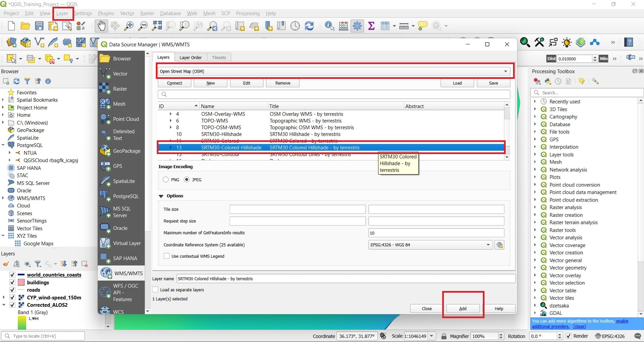Screen dimensions: 644x342
Task: Toggle visibility of CYP_wind-speed_150m layer
Action: [12, 297]
